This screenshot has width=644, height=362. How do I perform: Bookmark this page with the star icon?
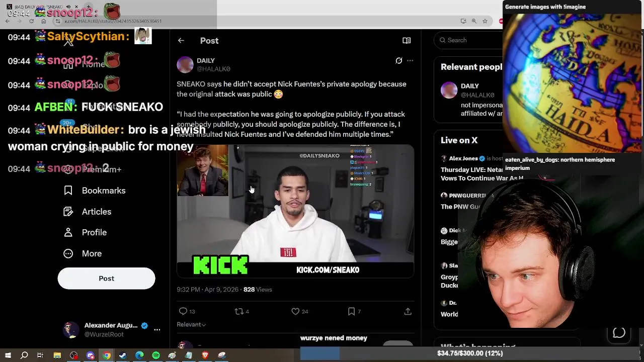coord(485,21)
